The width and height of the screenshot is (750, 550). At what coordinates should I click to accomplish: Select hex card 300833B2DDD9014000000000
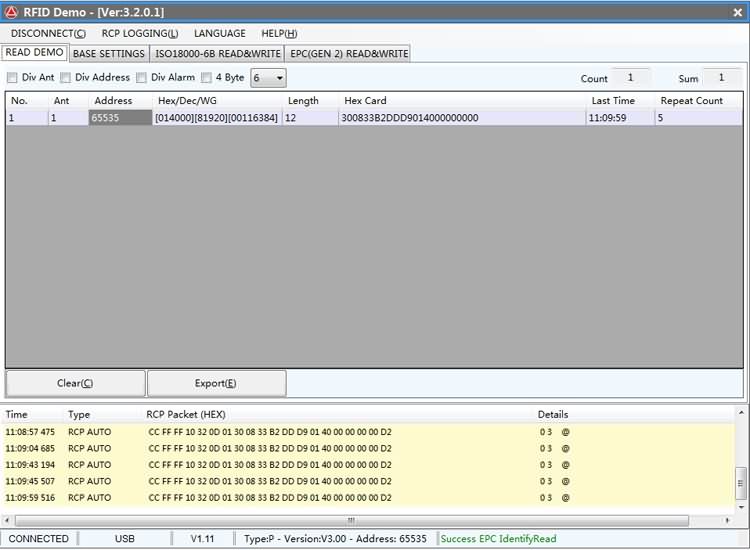point(463,118)
